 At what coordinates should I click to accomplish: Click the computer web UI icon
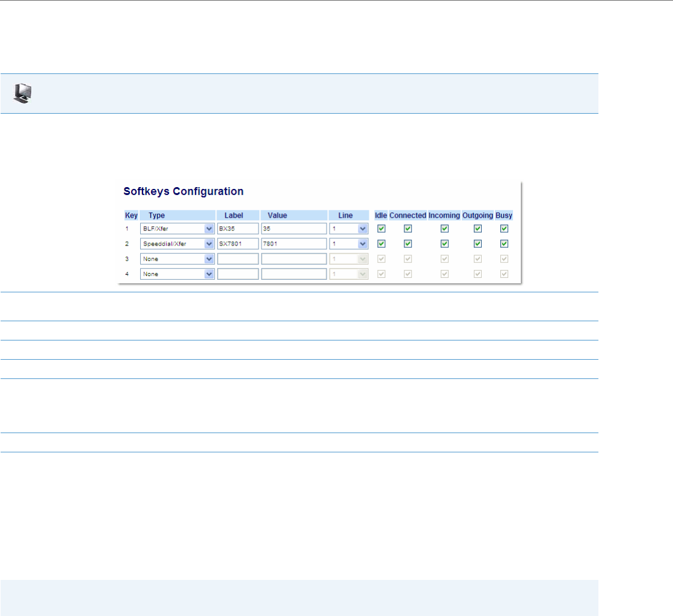[x=23, y=94]
